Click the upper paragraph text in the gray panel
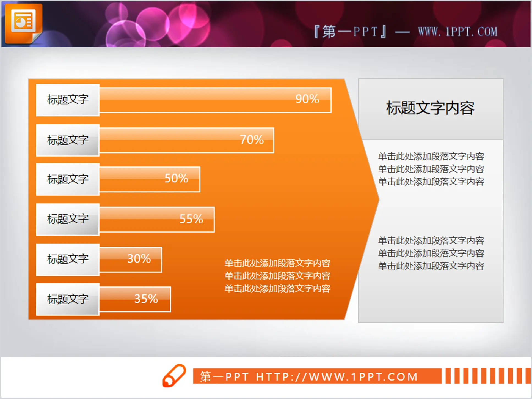The width and height of the screenshot is (532, 399). (431, 169)
